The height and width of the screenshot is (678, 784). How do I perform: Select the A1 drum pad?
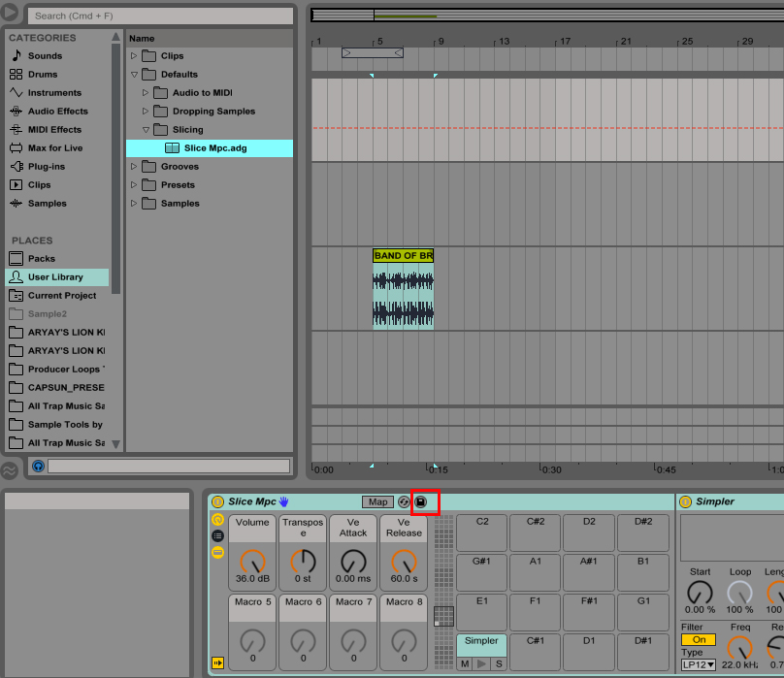point(536,572)
